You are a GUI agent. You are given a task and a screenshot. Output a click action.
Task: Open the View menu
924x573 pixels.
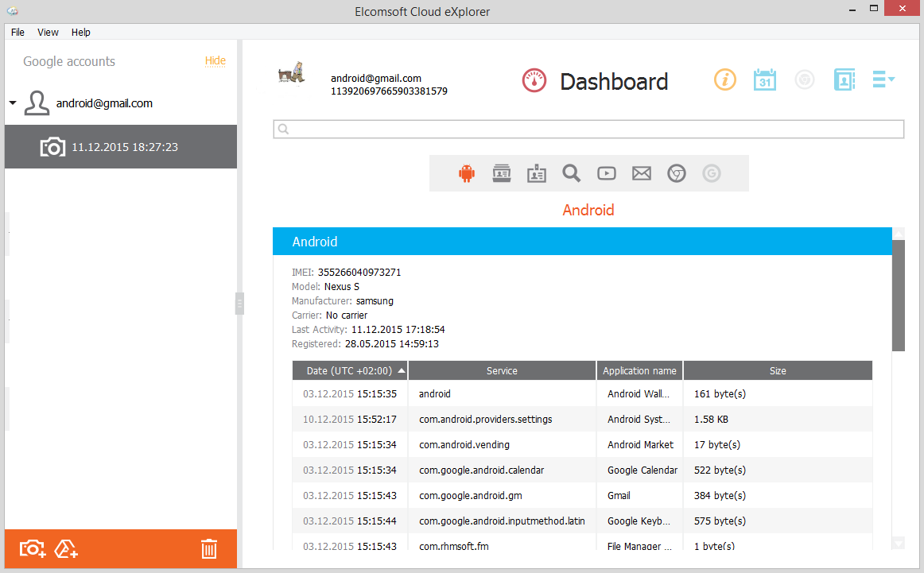(48, 33)
